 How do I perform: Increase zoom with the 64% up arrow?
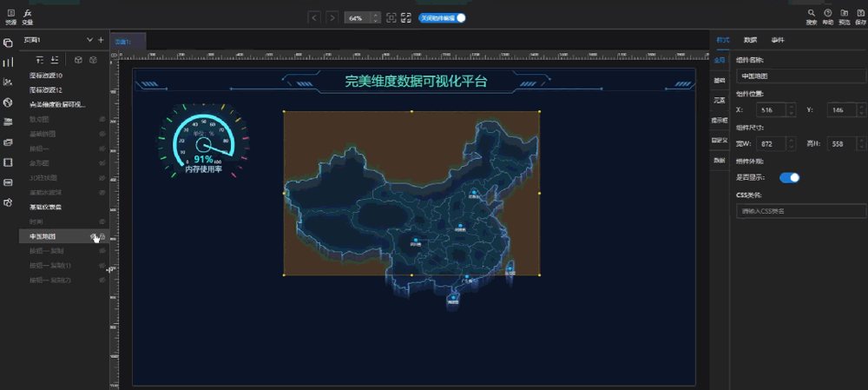pyautogui.click(x=376, y=15)
